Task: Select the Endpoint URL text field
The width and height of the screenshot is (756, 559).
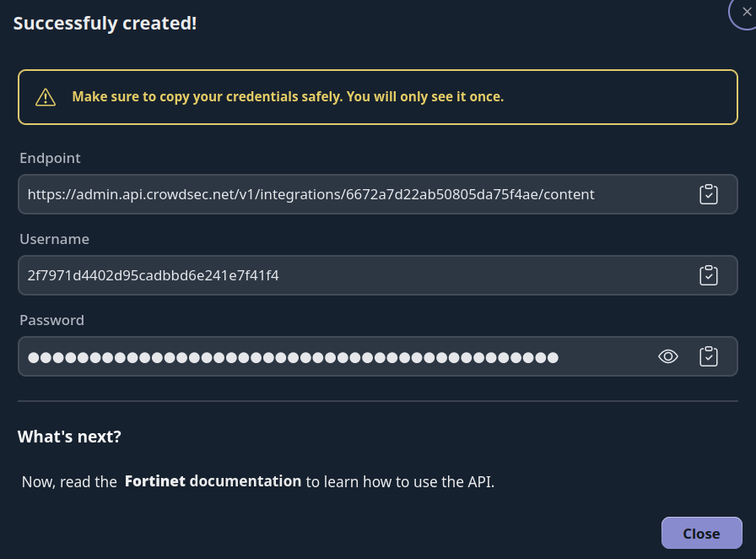Action: 337,194
